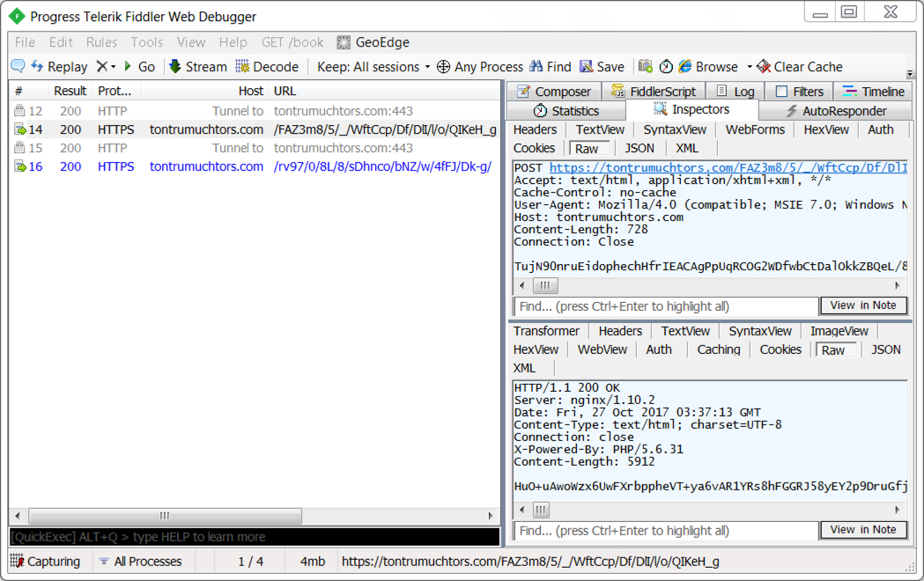This screenshot has height=581, width=924.
Task: Open the Edit menu
Action: [61, 42]
